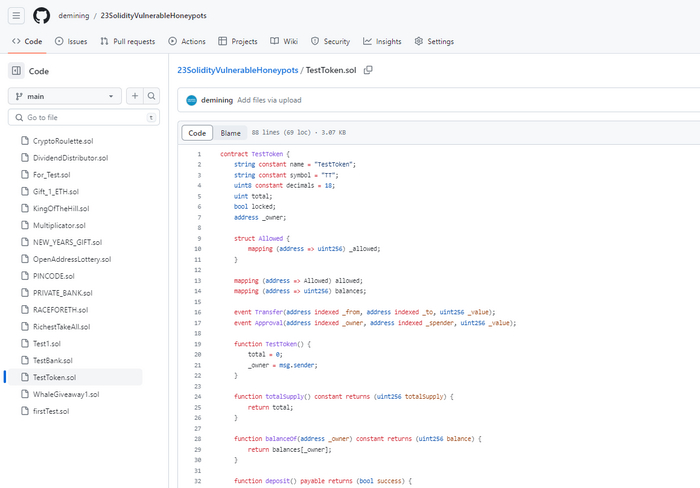Click the Go to file search field

pos(85,118)
